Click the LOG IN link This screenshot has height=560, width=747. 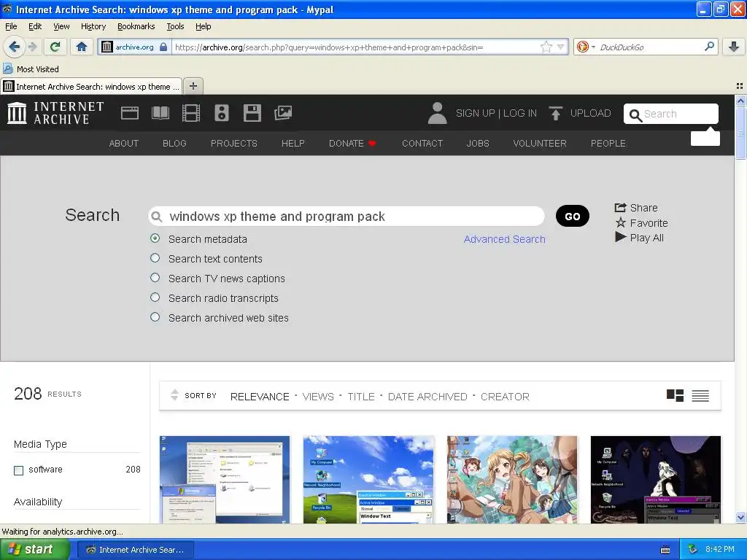(x=519, y=113)
